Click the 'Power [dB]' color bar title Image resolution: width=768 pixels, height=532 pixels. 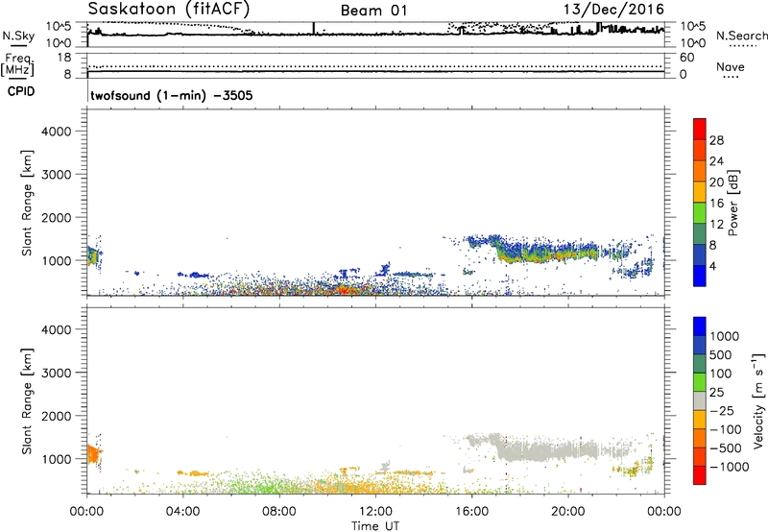[x=732, y=203]
